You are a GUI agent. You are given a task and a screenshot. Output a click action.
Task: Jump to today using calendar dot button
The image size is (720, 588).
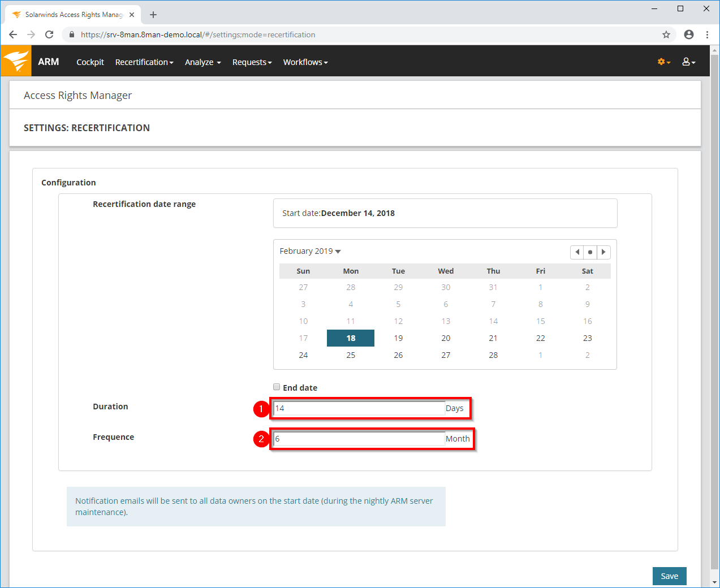590,252
